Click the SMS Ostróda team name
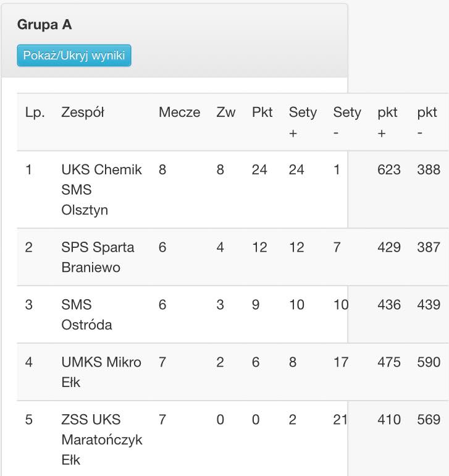This screenshot has height=476, width=449. click(86, 314)
